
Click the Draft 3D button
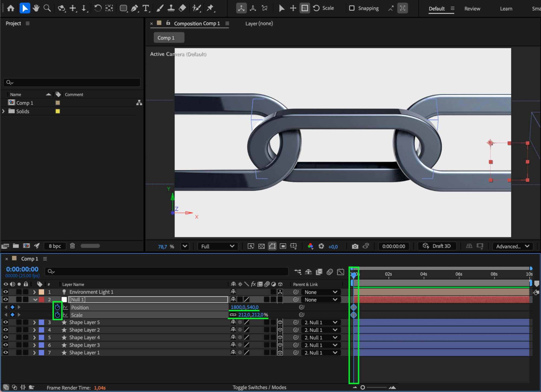tap(437, 246)
